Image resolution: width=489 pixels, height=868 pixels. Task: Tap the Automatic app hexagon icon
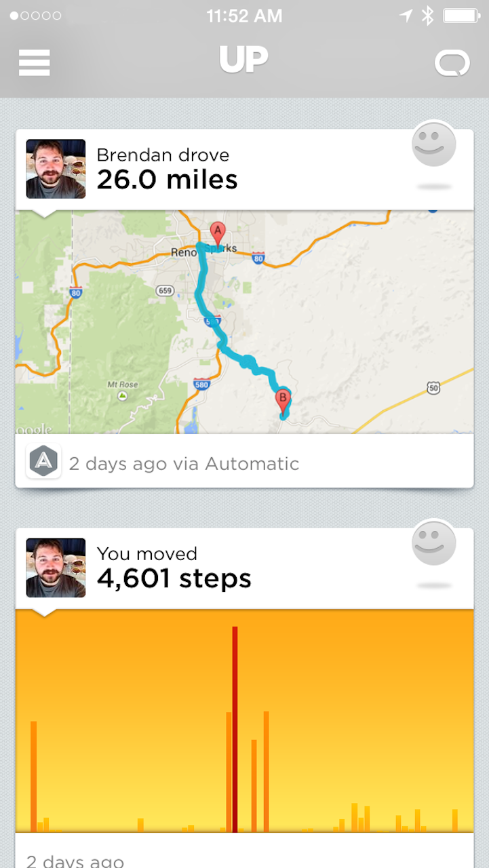[43, 462]
